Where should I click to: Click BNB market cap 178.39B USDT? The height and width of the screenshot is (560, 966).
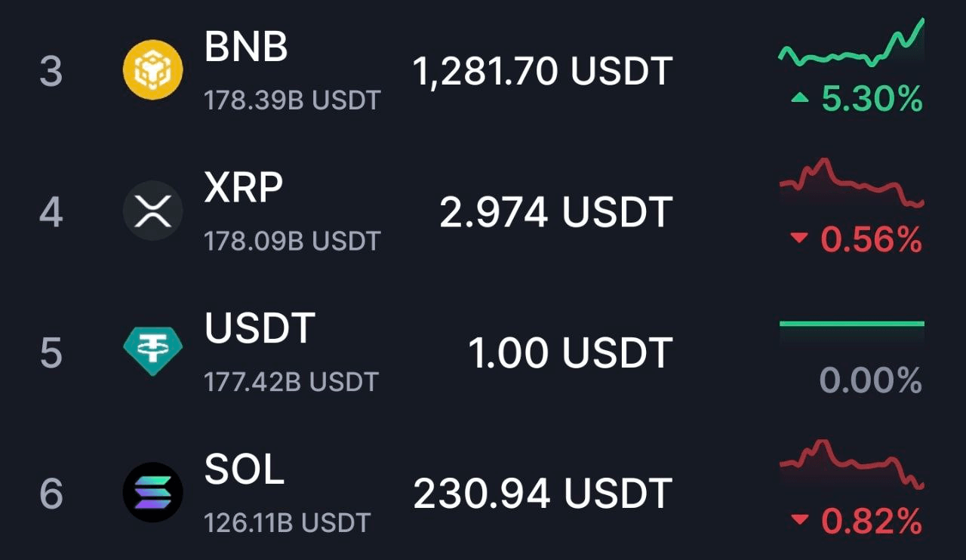pyautogui.click(x=292, y=100)
